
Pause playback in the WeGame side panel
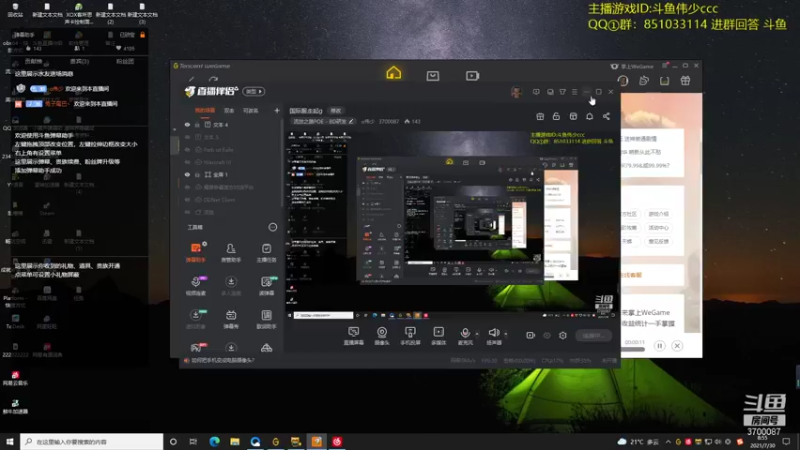click(660, 346)
